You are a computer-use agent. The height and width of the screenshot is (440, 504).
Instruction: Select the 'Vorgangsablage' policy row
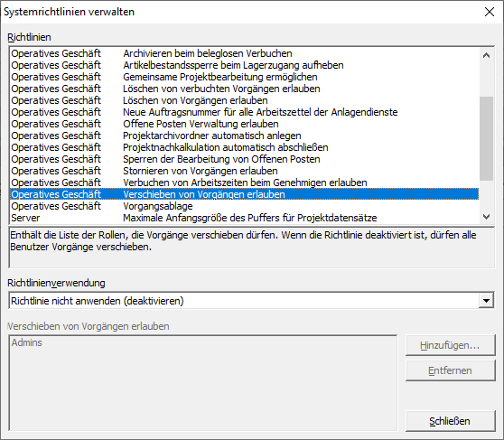point(244,206)
